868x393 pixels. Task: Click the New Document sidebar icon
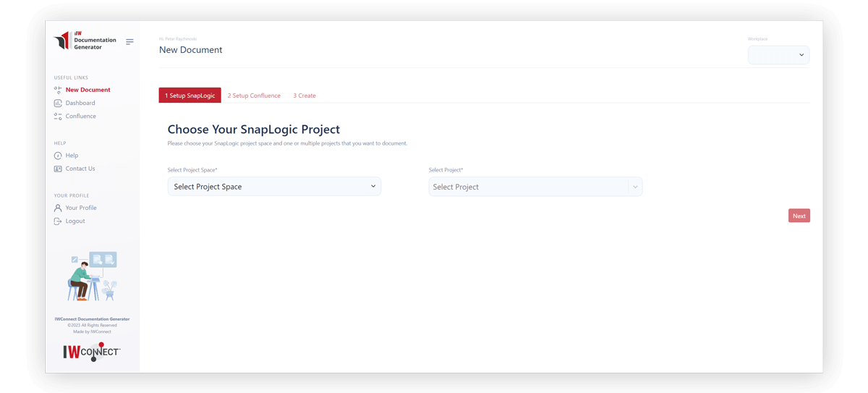58,90
